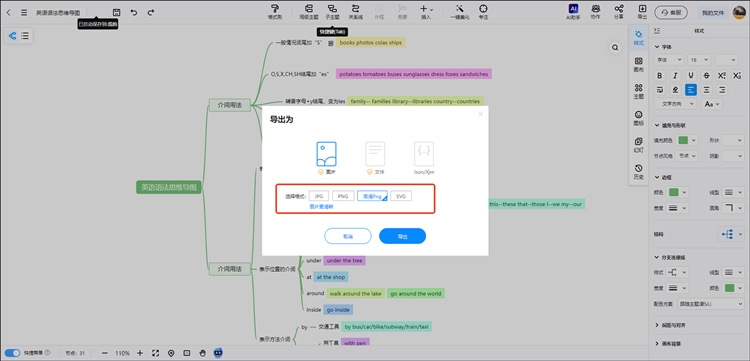Open the Style tab in side rail

click(x=639, y=37)
